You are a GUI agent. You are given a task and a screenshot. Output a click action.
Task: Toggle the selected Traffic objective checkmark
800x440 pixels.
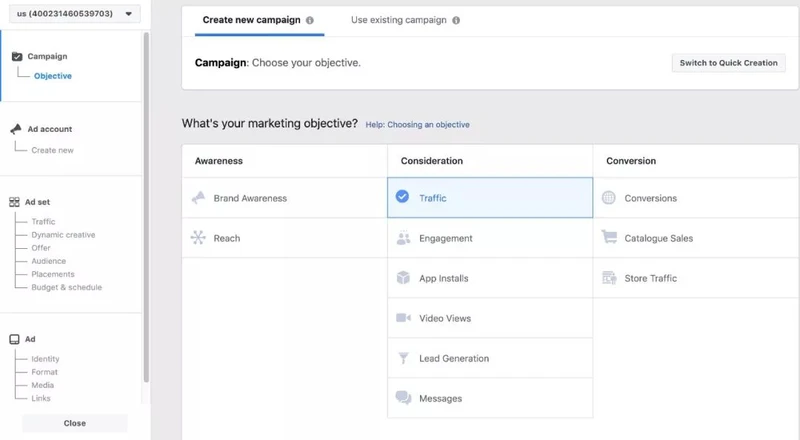(403, 197)
